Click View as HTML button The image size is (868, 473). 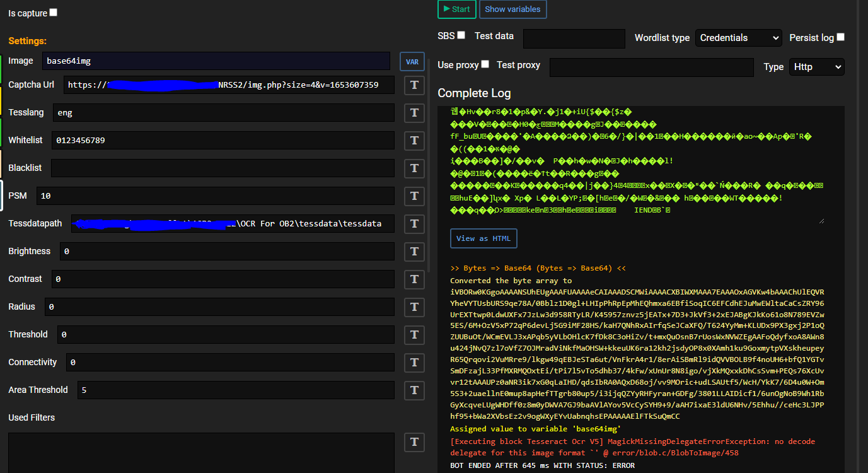[x=483, y=238]
